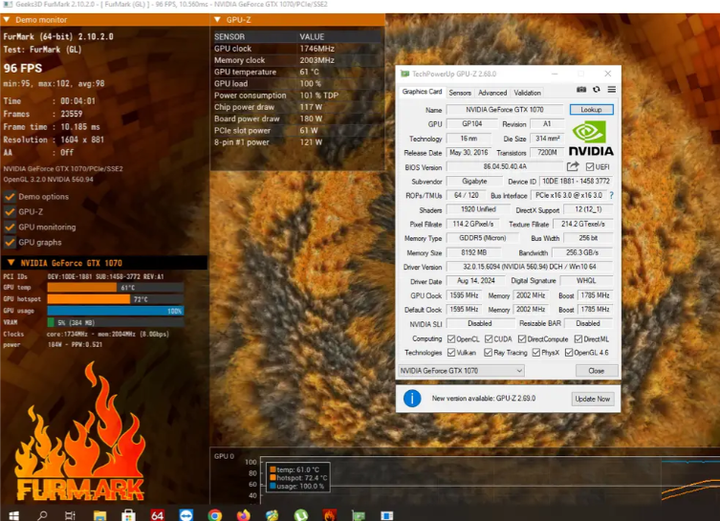Click the GPU-Z green card taskbar icon

pyautogui.click(x=358, y=516)
